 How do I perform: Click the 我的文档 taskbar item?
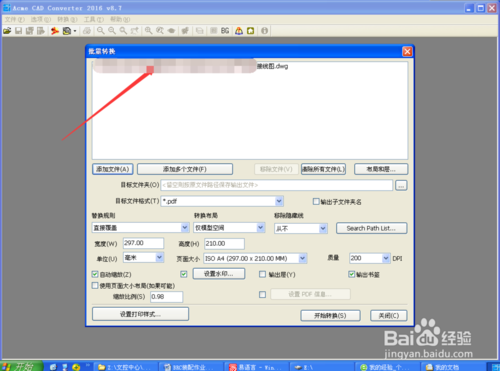[452, 367]
